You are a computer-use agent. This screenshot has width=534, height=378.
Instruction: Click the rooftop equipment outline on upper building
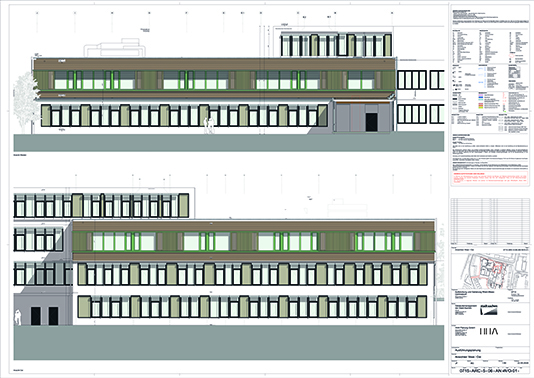pos(115,48)
